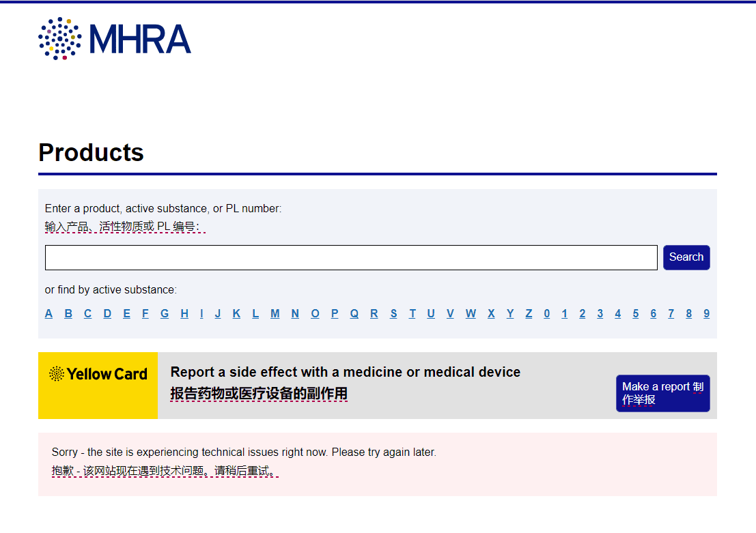Viewport: 756px width, 533px height.
Task: Open substances starting with K
Action: pyautogui.click(x=236, y=313)
